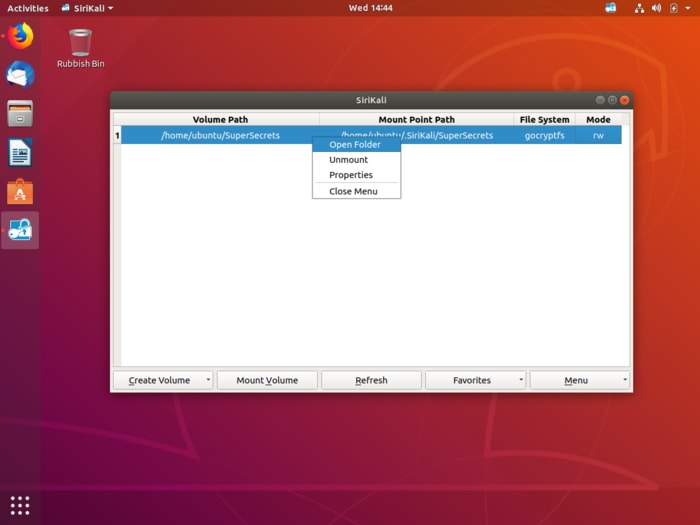700x525 pixels.
Task: Click the rw mode cell
Action: (598, 135)
